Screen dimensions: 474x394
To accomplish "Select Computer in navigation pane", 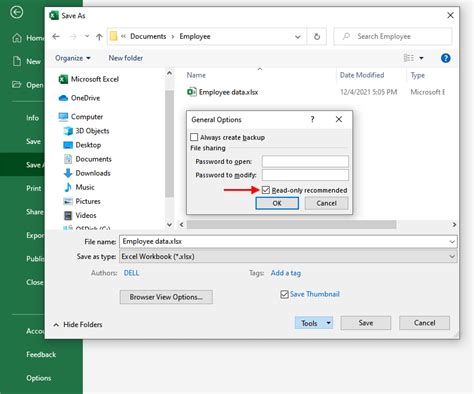I will point(81,117).
